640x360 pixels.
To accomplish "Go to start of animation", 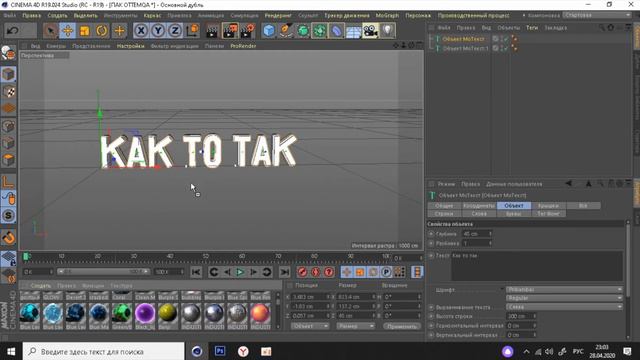I will [x=196, y=272].
